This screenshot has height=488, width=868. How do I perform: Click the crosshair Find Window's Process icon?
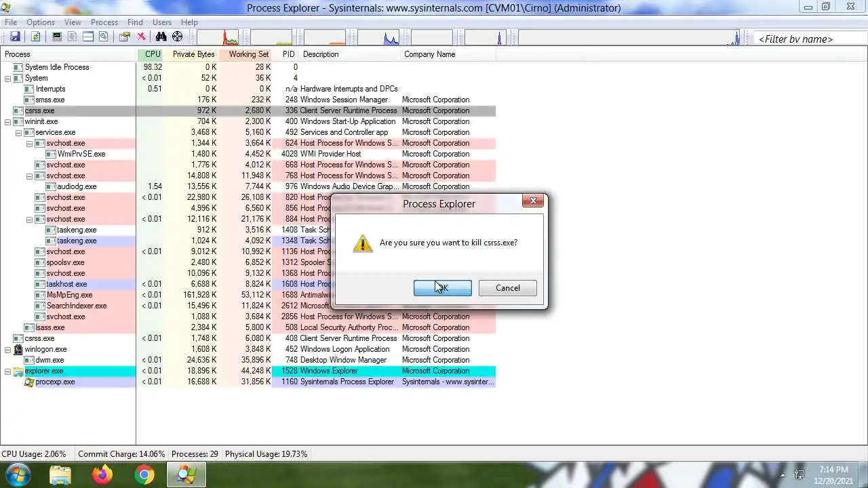pos(177,37)
